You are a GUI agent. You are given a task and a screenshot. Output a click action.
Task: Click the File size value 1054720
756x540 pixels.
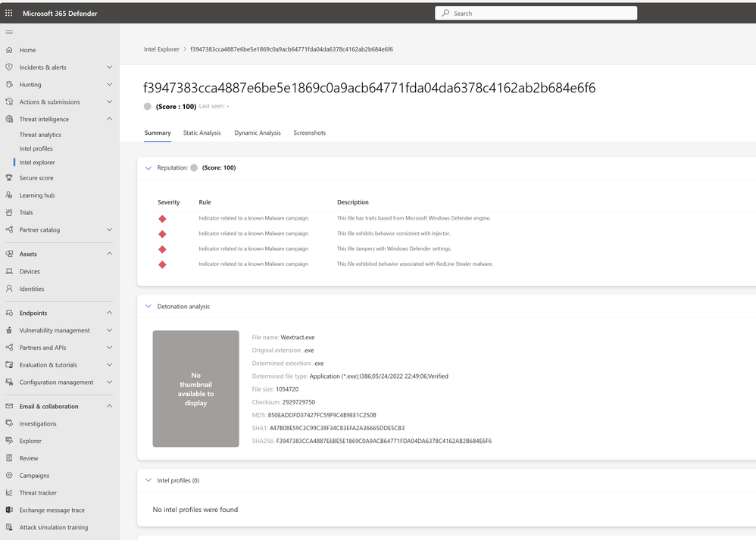pos(287,389)
